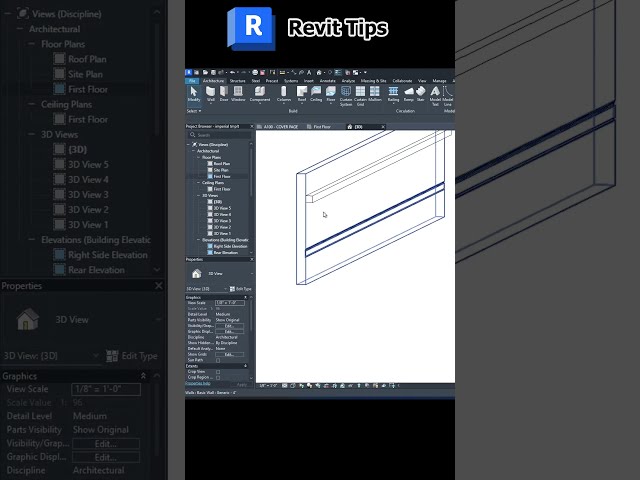The width and height of the screenshot is (640, 480).
Task: Open the Detail Level control in view bar
Action: pos(285,385)
